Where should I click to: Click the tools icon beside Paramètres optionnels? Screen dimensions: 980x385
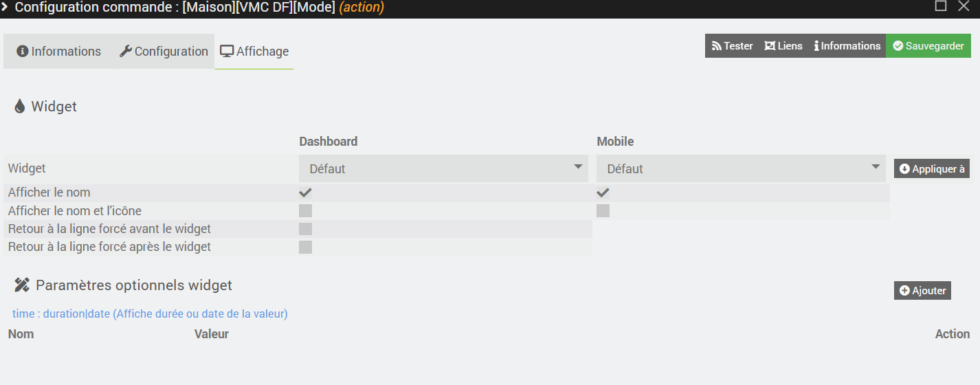pos(22,285)
